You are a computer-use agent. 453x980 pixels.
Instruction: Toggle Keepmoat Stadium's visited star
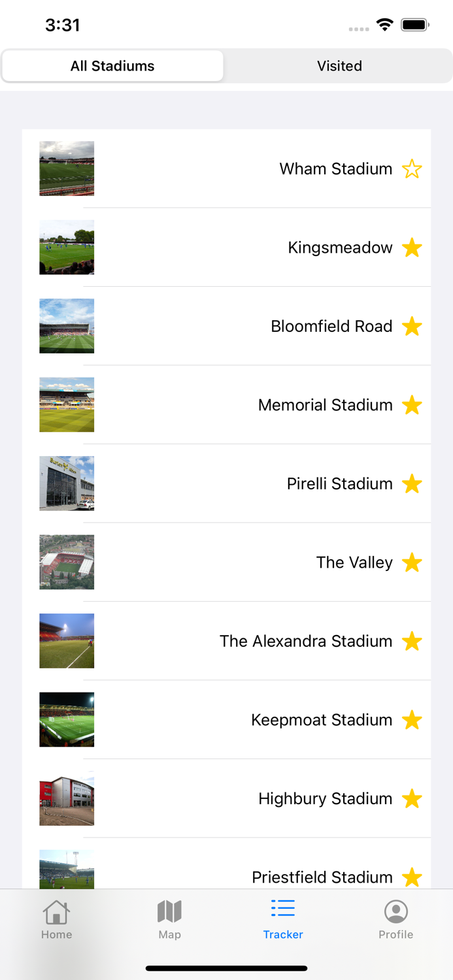coord(412,719)
